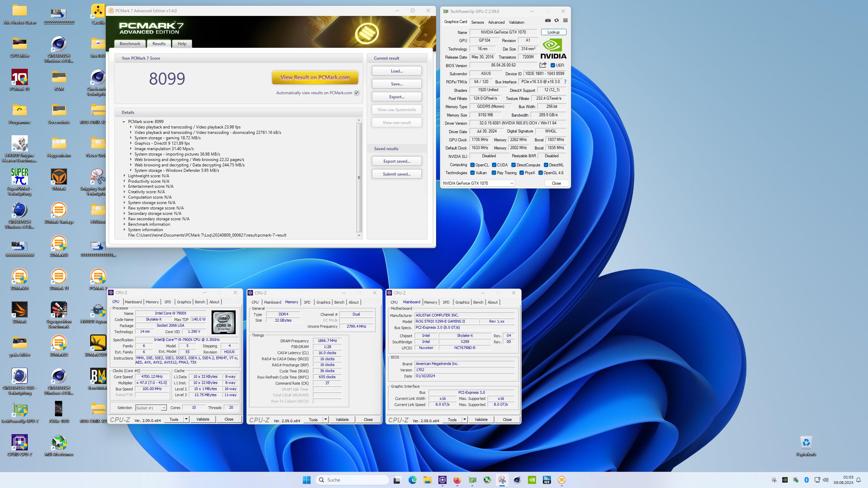Click the Submit saved... button

click(x=397, y=174)
